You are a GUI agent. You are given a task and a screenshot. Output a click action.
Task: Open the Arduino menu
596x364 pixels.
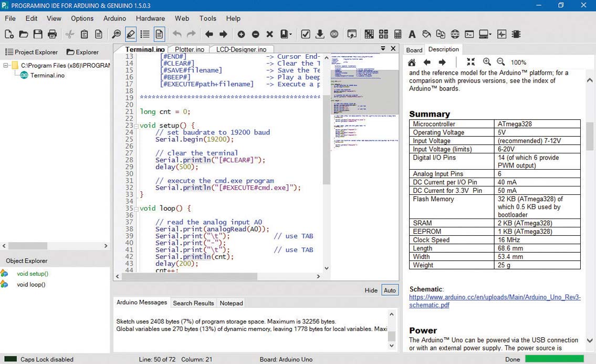(114, 18)
